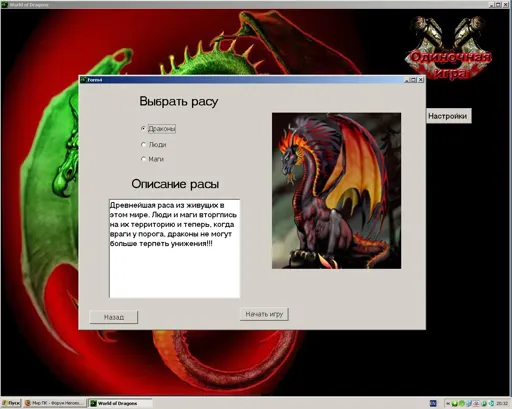Click the Form4 title bar icon

click(83, 80)
